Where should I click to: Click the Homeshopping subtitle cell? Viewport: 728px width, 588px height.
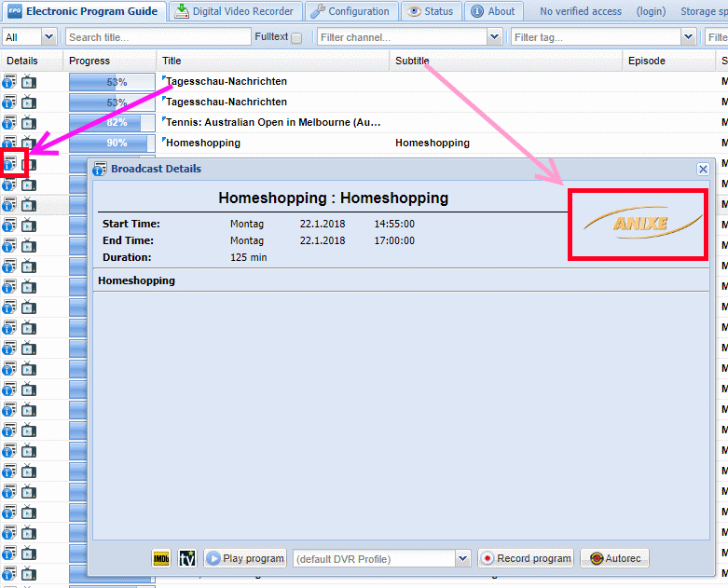[433, 143]
